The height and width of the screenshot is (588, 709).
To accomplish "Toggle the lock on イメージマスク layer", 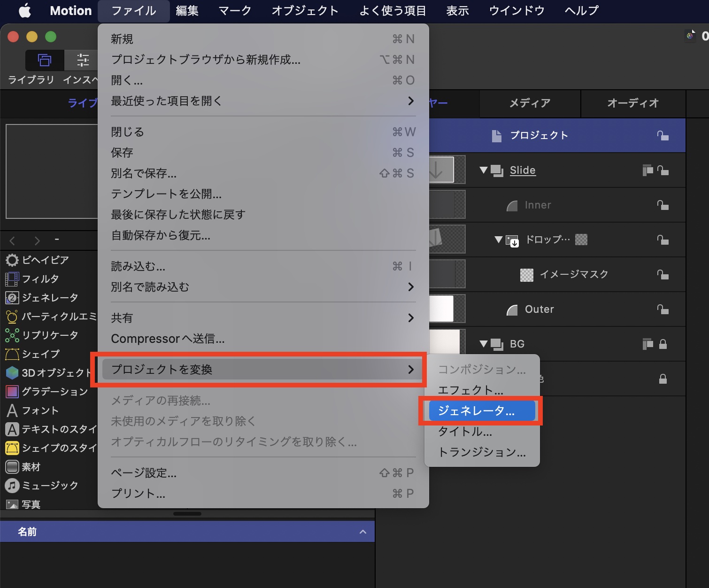I will [x=663, y=274].
